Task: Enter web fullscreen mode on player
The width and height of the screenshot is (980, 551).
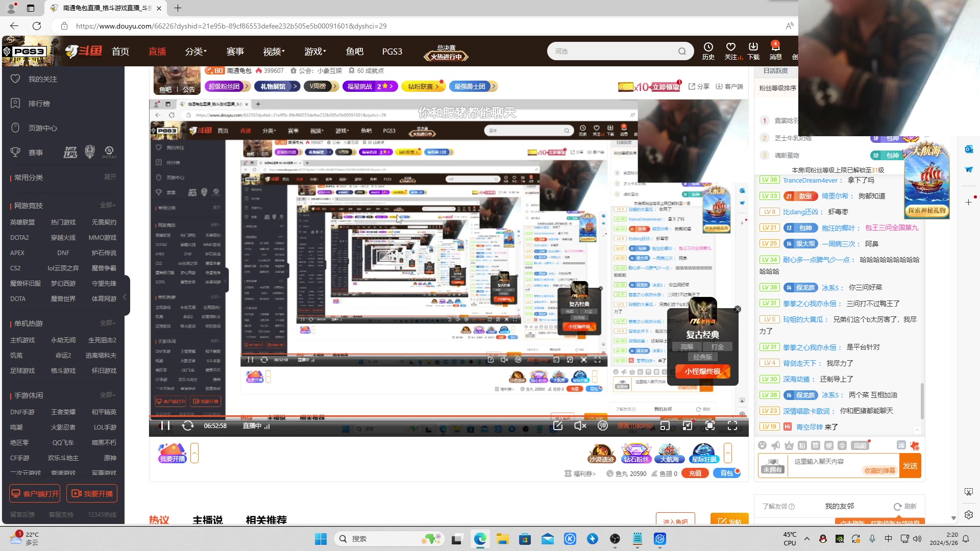Action: pos(710,427)
